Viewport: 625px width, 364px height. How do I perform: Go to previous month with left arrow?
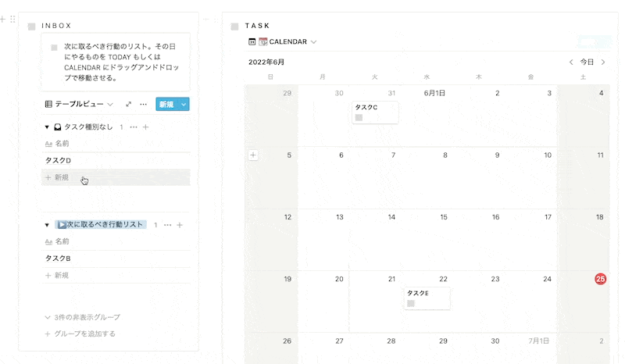coord(571,62)
